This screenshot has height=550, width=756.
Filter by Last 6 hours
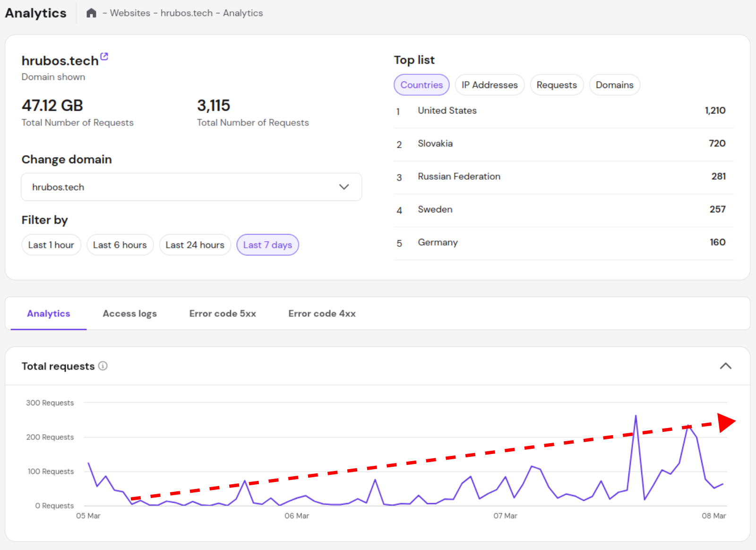tap(120, 245)
